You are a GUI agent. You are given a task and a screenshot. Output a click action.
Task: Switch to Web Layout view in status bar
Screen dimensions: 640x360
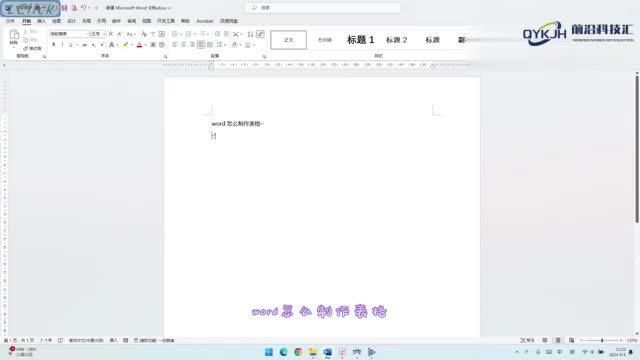pos(571,340)
